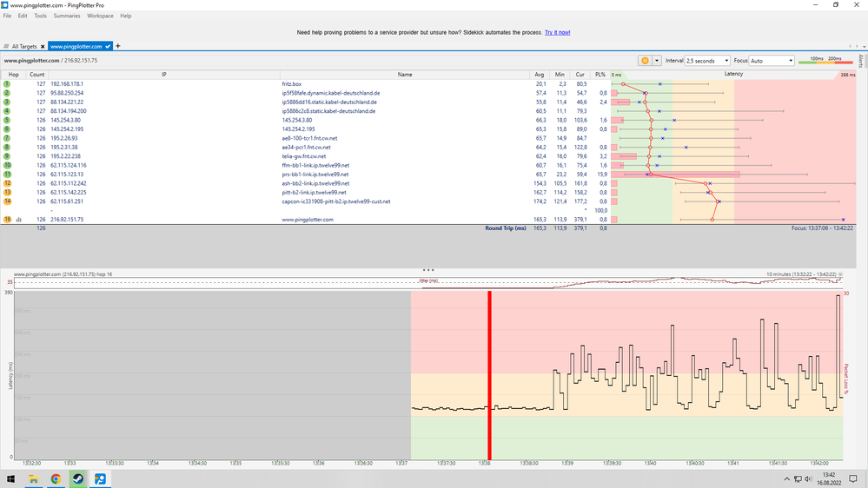The width and height of the screenshot is (868, 488).
Task: Open the dropdown arrow beside the pause button
Action: 657,61
